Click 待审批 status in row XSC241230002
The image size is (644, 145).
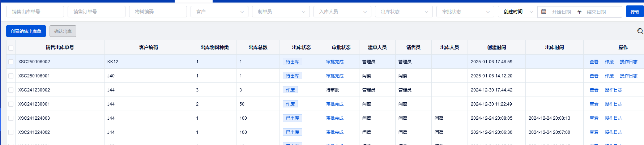tap(333, 90)
